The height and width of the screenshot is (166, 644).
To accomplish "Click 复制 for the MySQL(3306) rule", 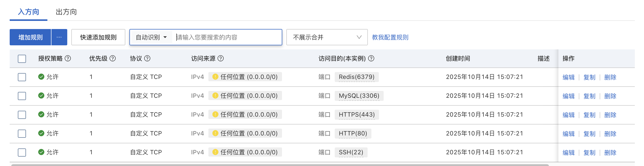I will 589,96.
